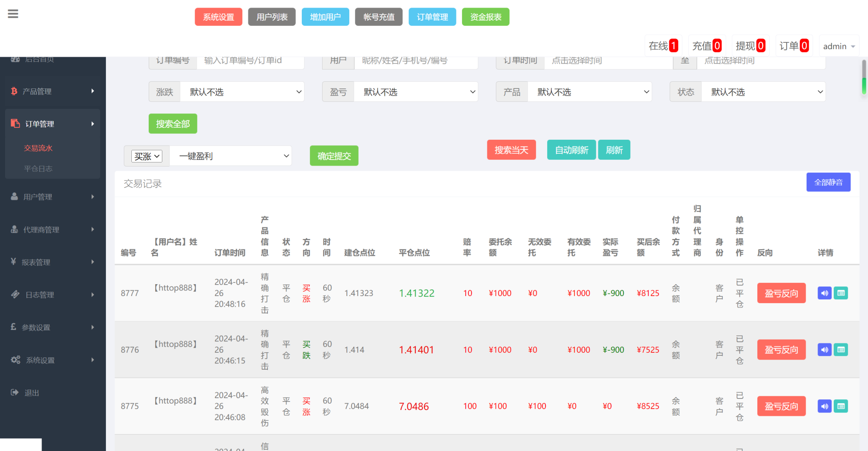Screen dimensions: 868x451
Task: Open details icon for order 8776
Action: [x=841, y=350]
